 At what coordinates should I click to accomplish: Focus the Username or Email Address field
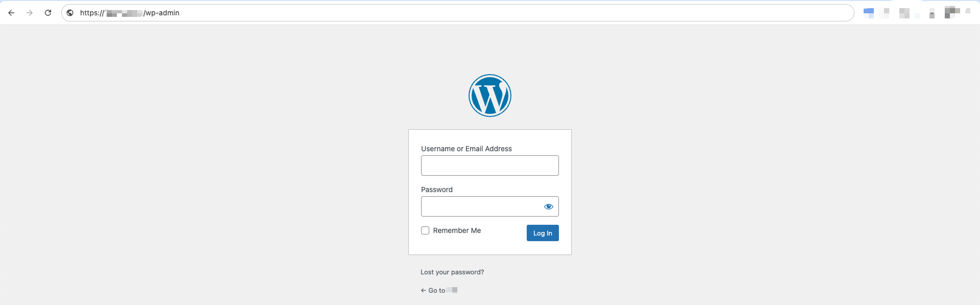[490, 166]
